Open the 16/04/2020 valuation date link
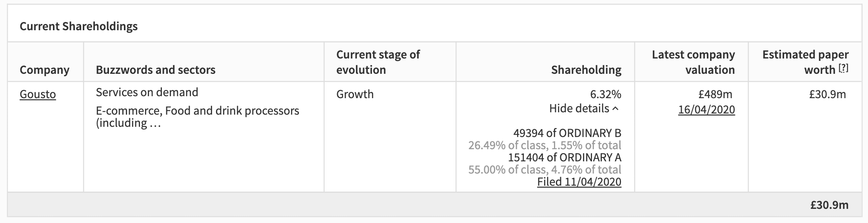 (x=706, y=110)
